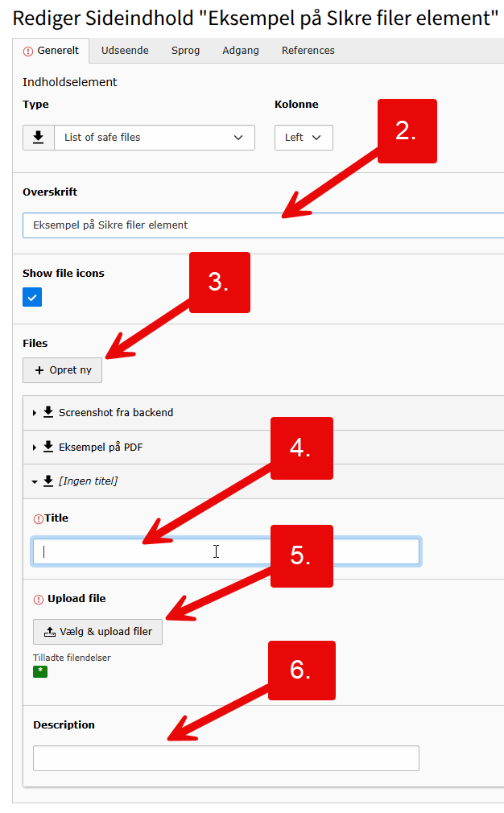This screenshot has height=813, width=504.
Task: Click the green asterisk allowed-extensions badge
Action: pos(40,671)
